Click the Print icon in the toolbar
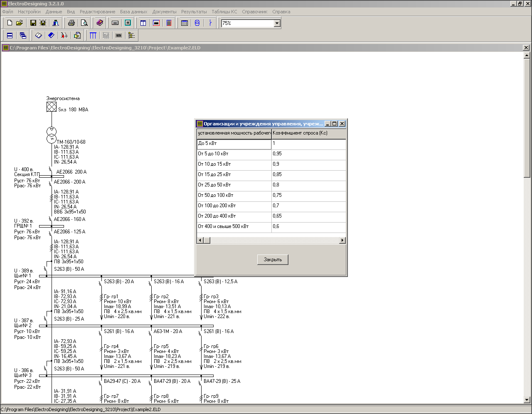 (x=71, y=23)
